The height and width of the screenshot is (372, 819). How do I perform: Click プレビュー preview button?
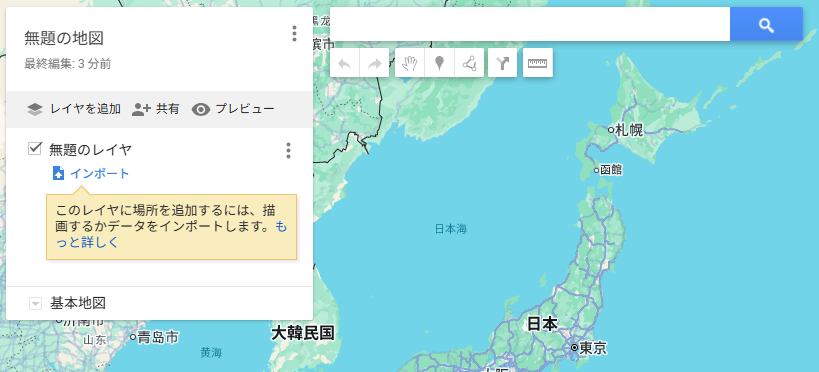233,109
